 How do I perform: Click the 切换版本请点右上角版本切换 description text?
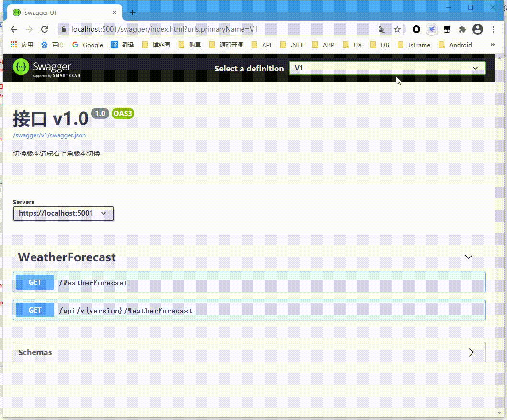click(x=57, y=153)
